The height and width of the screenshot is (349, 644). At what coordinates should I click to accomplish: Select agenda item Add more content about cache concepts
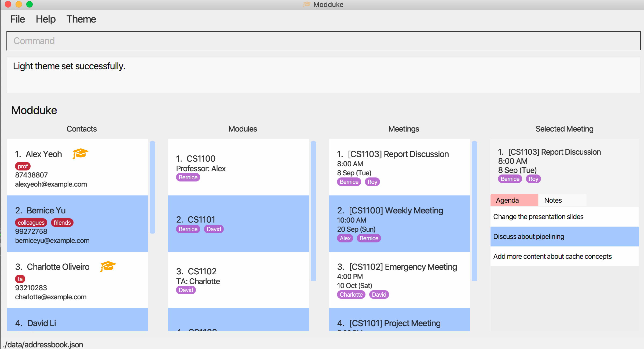click(565, 256)
